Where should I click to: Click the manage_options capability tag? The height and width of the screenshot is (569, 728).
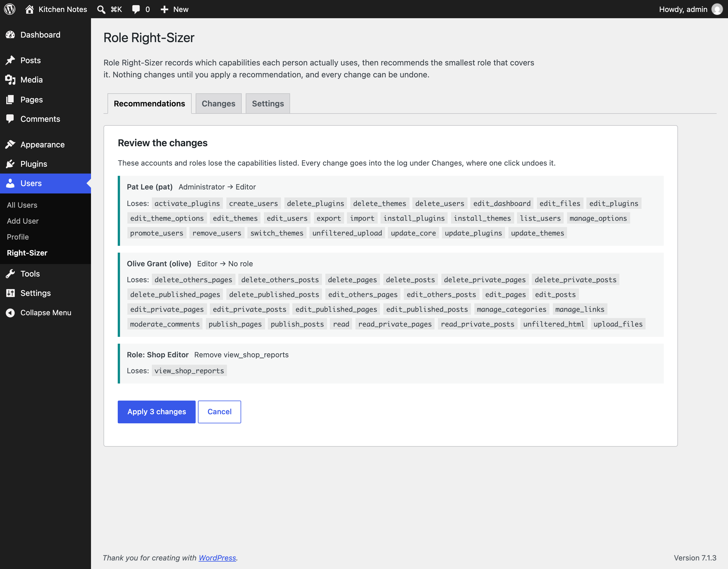click(598, 218)
